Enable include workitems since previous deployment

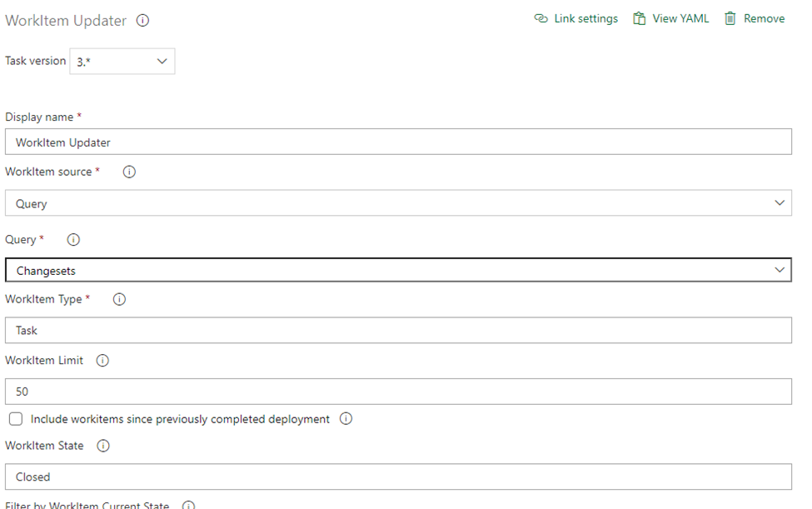pyautogui.click(x=15, y=419)
